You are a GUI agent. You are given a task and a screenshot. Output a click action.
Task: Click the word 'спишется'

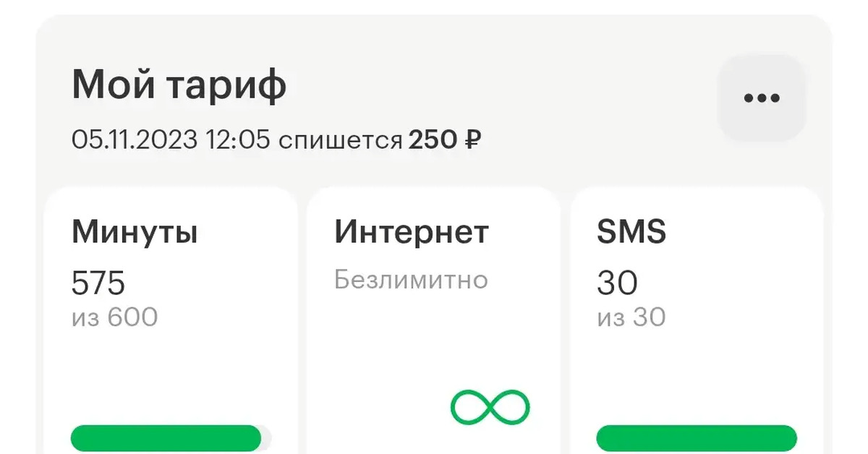coord(340,140)
